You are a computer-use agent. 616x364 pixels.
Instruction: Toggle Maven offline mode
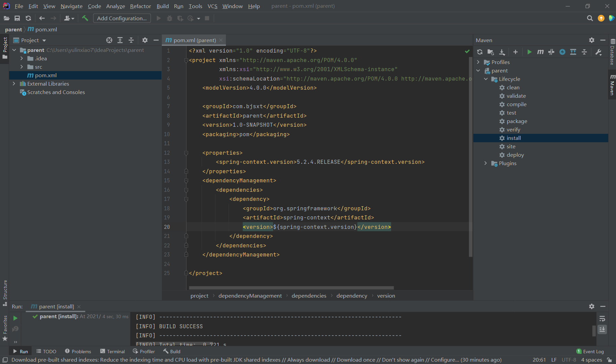551,52
